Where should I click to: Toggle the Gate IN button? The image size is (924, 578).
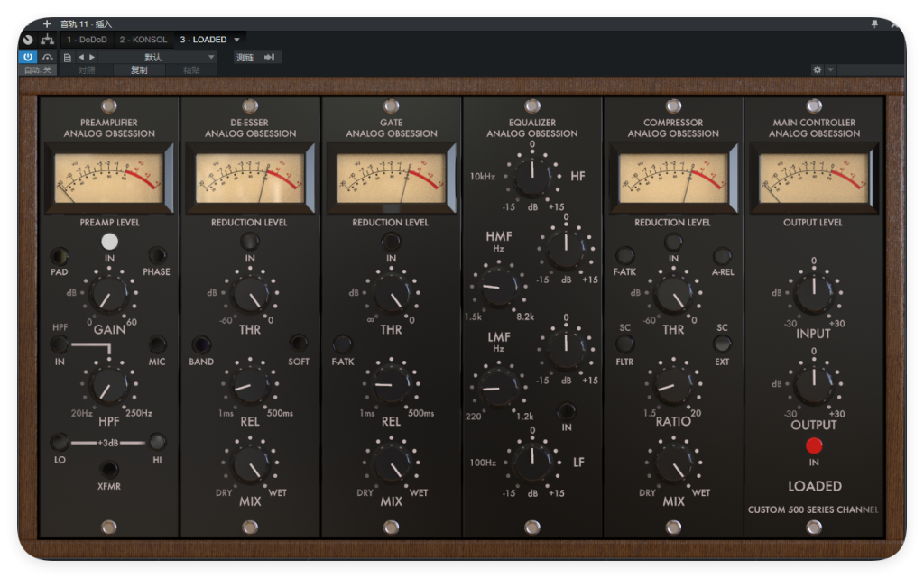[391, 242]
